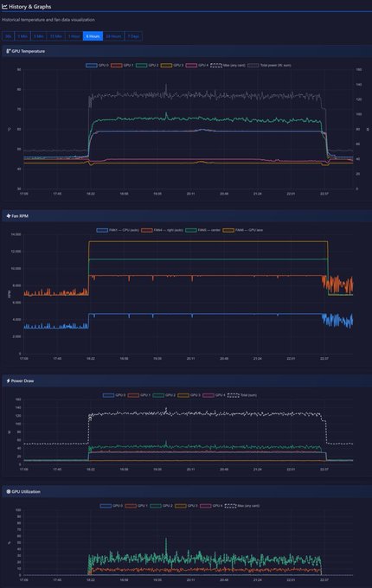The width and height of the screenshot is (372, 588).
Task: Hide the FAN5 — center series
Action: pyautogui.click(x=202, y=230)
